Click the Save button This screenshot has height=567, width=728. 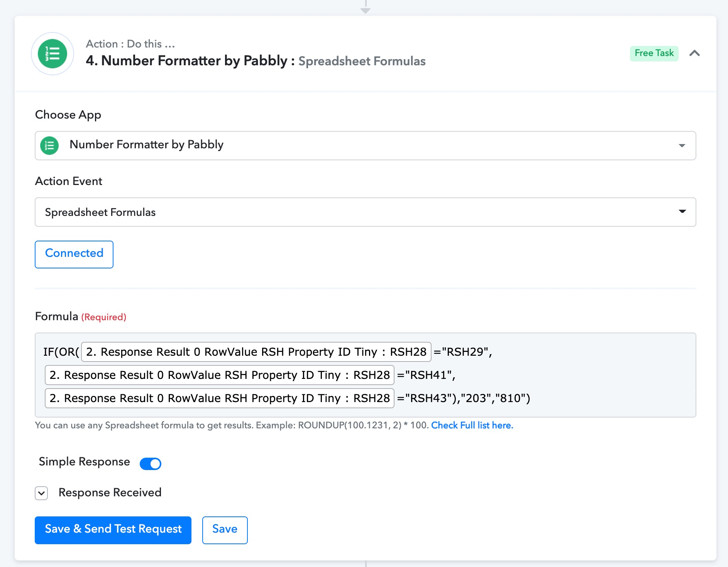(225, 530)
